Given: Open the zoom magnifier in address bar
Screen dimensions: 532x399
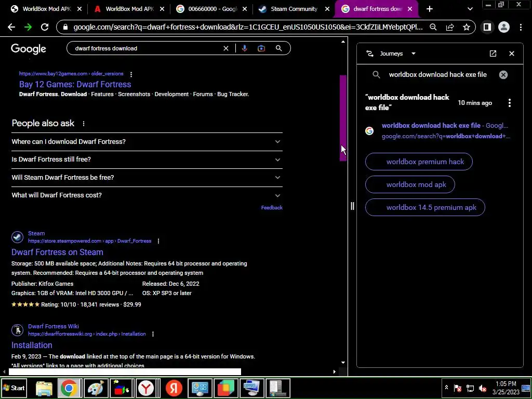Looking at the screenshot, I should pos(433,27).
